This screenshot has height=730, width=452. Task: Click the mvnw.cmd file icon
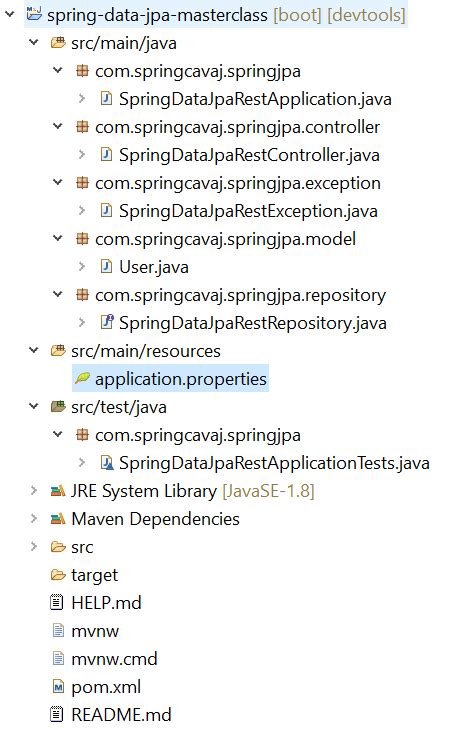[x=58, y=658]
